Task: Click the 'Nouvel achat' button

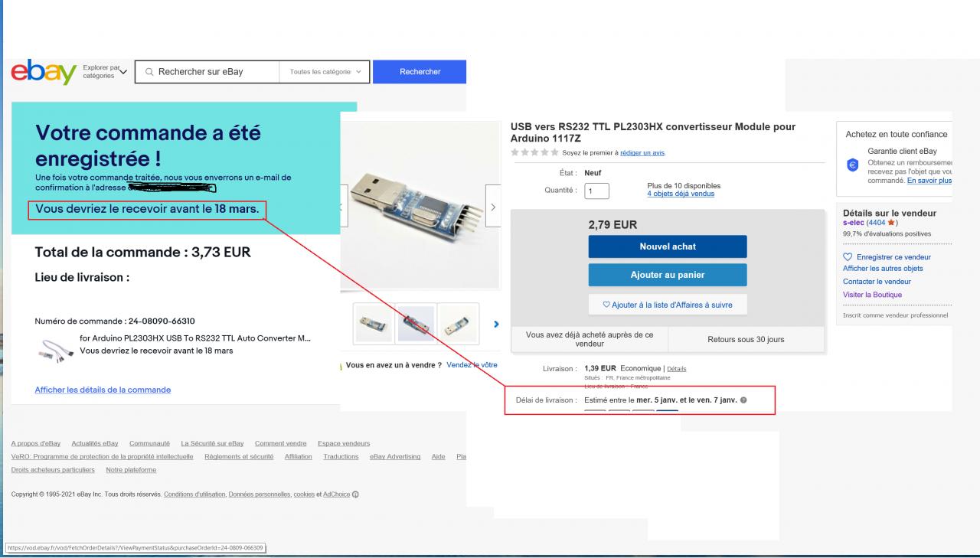Action: pos(668,246)
